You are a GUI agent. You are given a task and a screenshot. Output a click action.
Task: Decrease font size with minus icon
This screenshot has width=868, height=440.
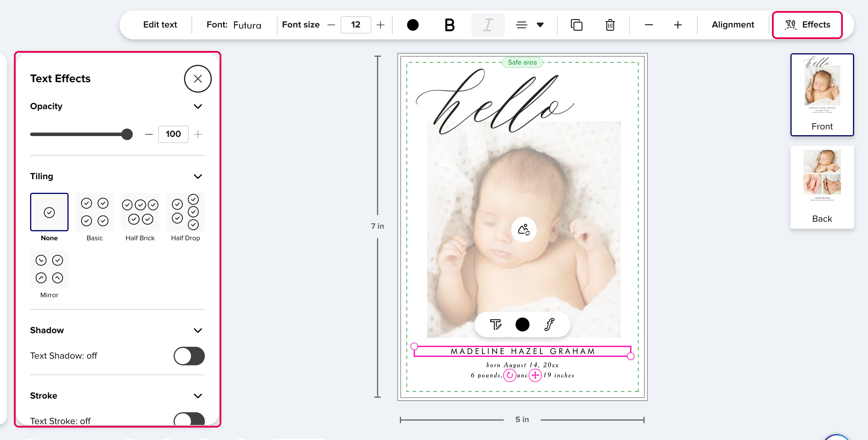pyautogui.click(x=331, y=25)
